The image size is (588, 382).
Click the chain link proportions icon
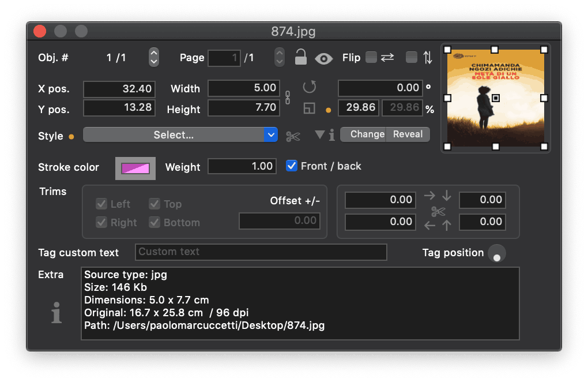(x=288, y=98)
